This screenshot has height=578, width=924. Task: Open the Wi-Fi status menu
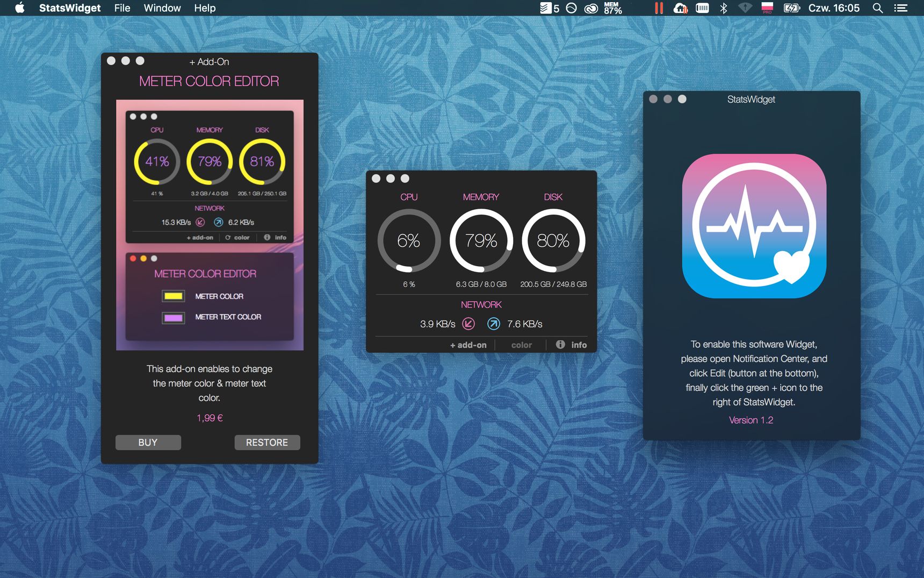(745, 8)
